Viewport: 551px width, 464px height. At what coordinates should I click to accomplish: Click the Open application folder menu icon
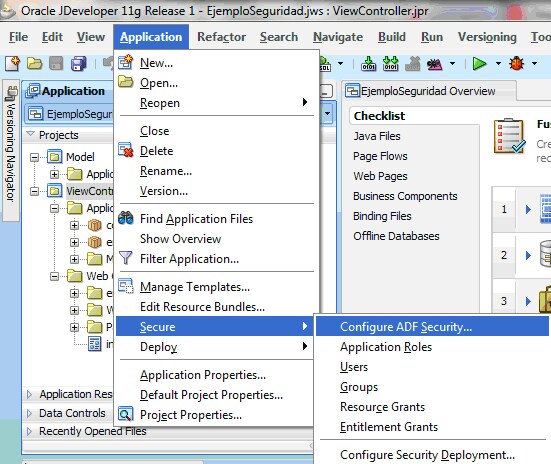tap(125, 82)
